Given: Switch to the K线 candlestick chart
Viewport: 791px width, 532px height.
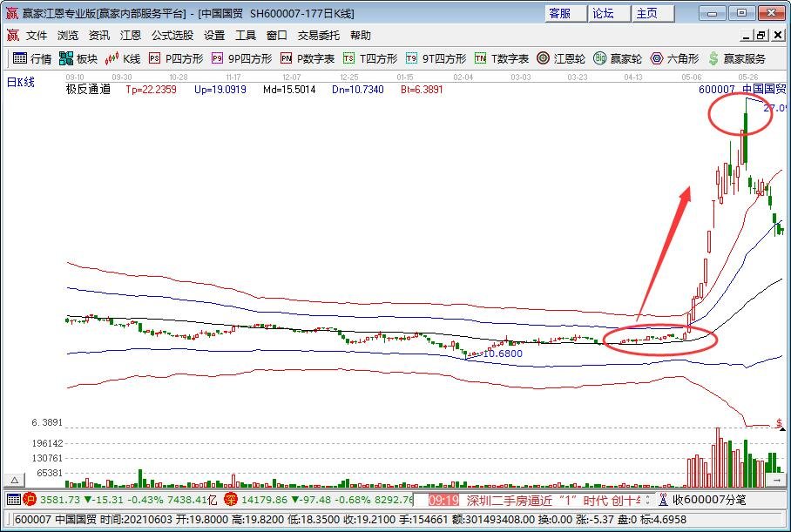Looking at the screenshot, I should [123, 58].
